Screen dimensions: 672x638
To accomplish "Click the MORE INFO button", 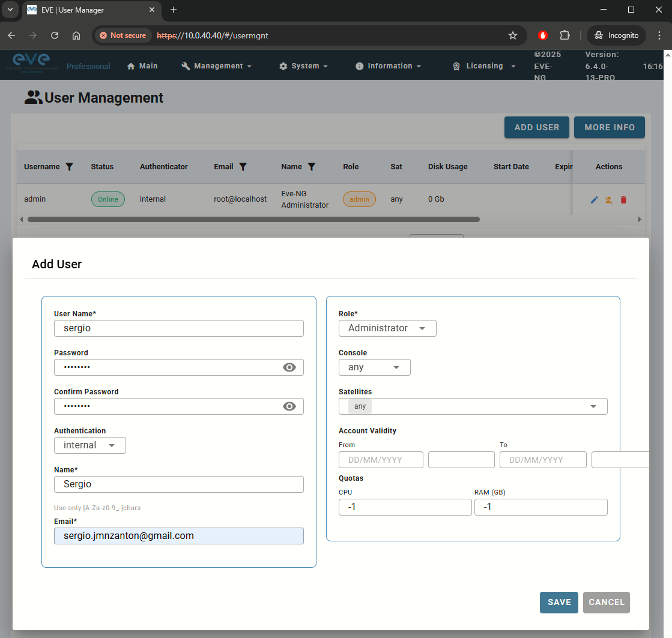I will coord(610,127).
